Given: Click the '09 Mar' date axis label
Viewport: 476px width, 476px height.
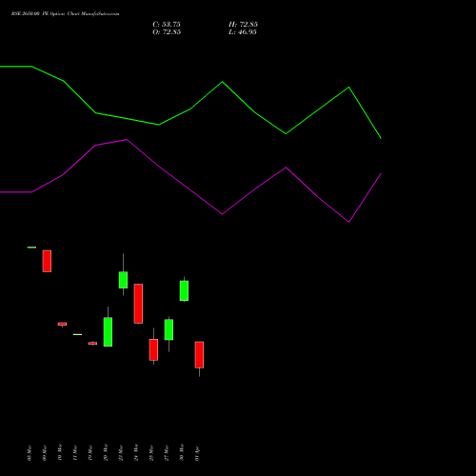Looking at the screenshot, I should click(x=45, y=453).
